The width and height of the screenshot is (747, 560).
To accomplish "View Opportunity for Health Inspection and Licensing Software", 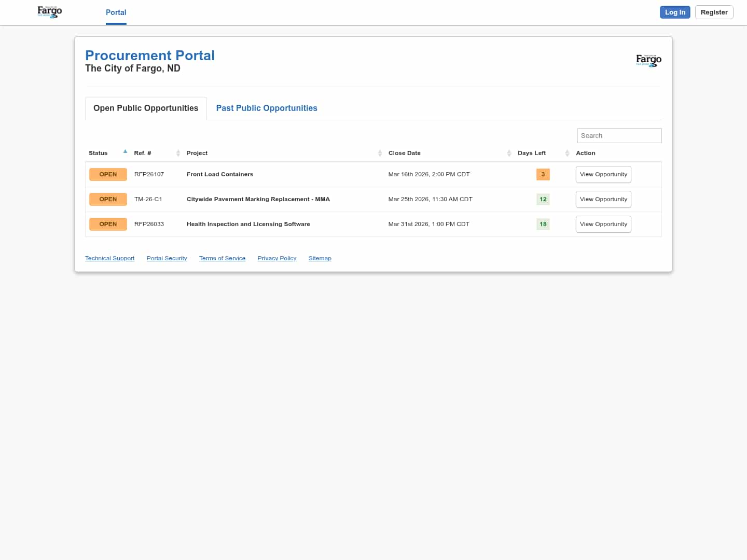I will (603, 225).
